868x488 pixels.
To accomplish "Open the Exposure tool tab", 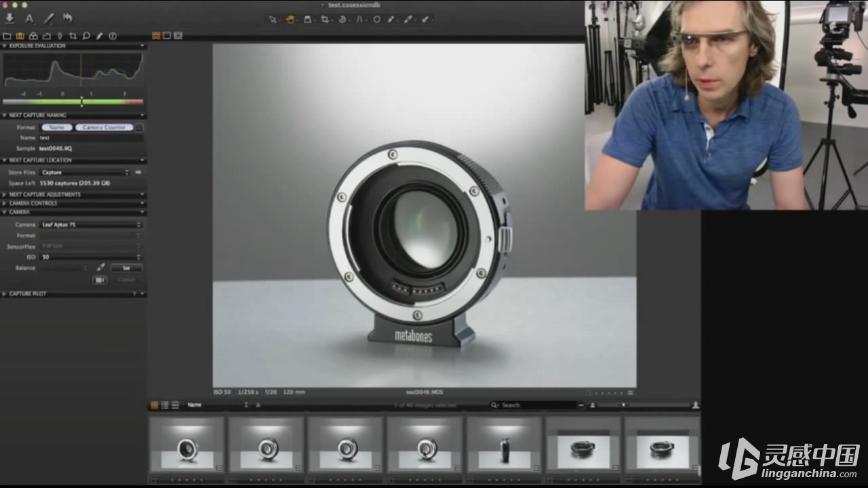I will (x=46, y=36).
